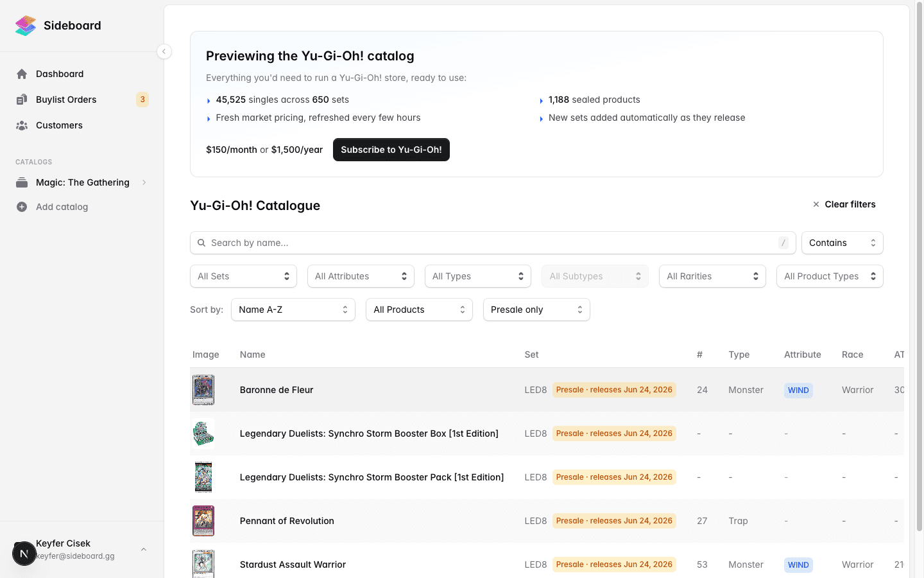Open the Contains match-mode dropdown
This screenshot has height=578, width=924.
point(843,243)
